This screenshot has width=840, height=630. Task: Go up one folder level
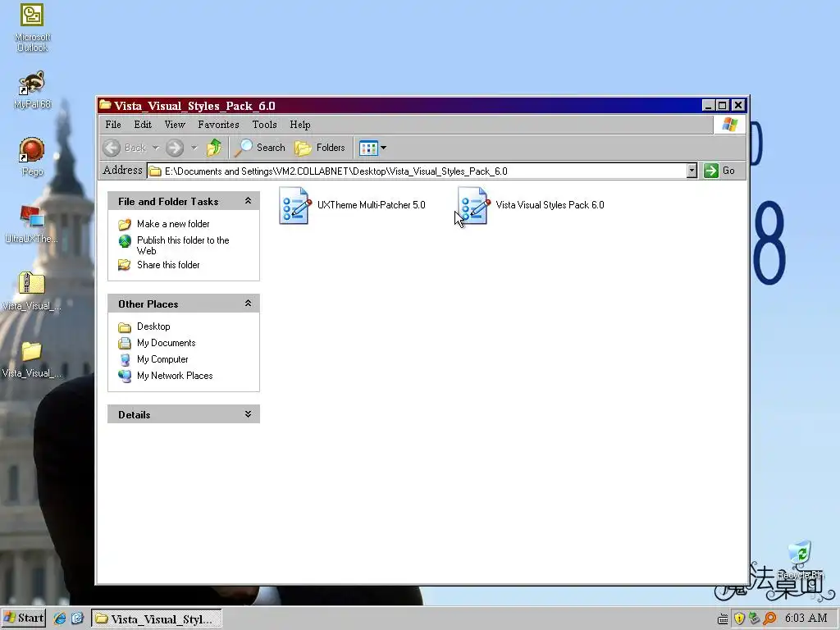pos(214,148)
